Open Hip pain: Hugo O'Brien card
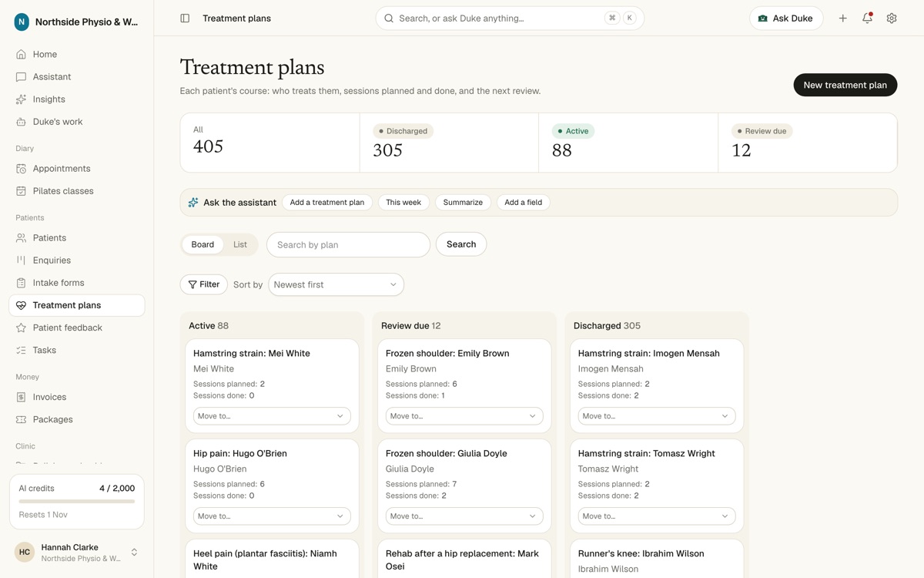This screenshot has width=924, height=578. tap(272, 486)
